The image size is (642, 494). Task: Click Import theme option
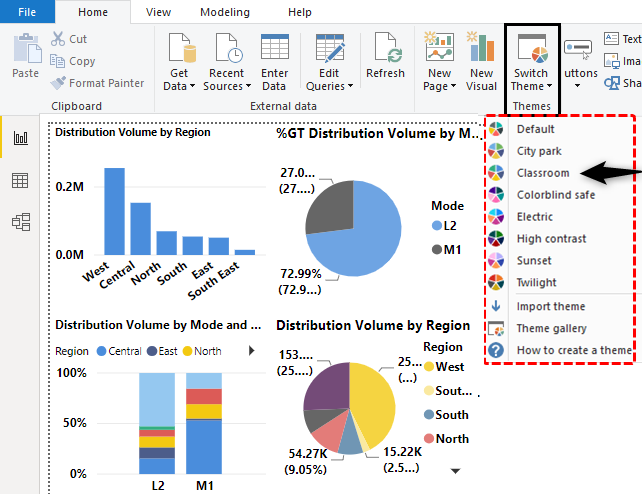(551, 306)
